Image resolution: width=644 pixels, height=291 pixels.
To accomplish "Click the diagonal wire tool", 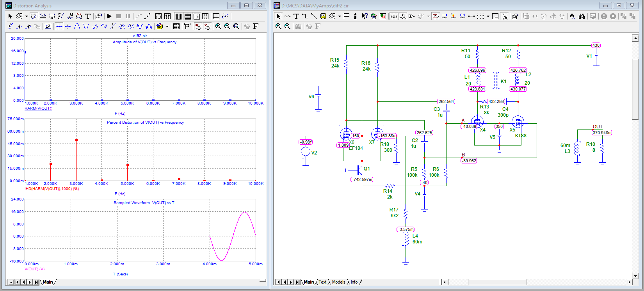I will pos(314,16).
